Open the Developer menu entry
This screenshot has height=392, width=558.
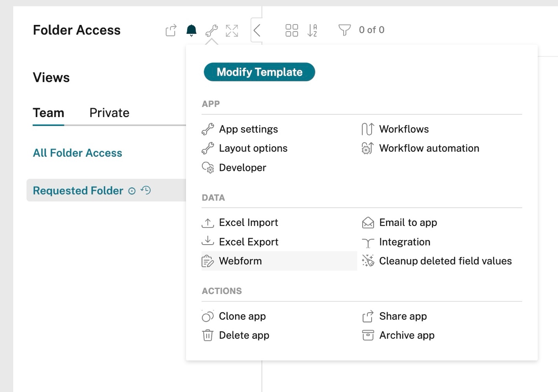[242, 168]
